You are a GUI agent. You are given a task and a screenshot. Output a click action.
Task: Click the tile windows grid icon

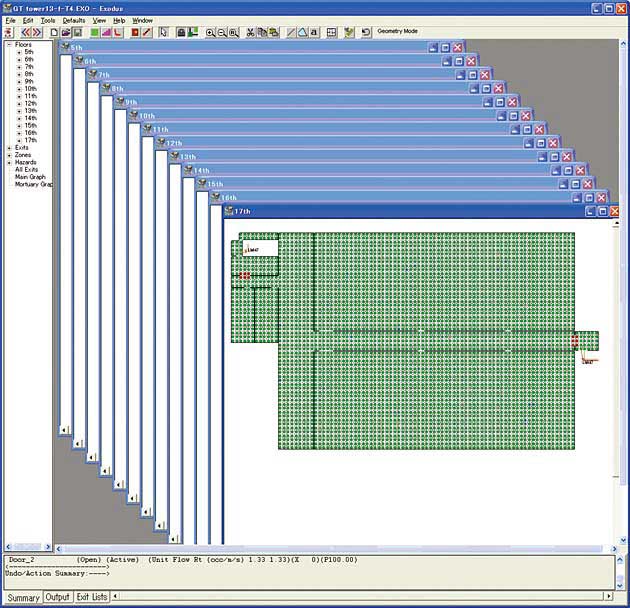pyautogui.click(x=331, y=33)
